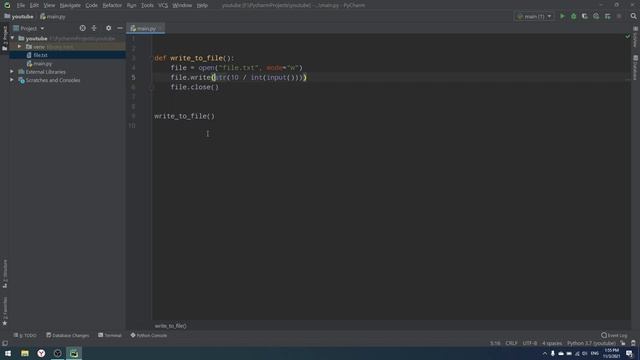Image resolution: width=640 pixels, height=360 pixels.
Task: Start debugging with the green bug icon
Action: pos(573,16)
